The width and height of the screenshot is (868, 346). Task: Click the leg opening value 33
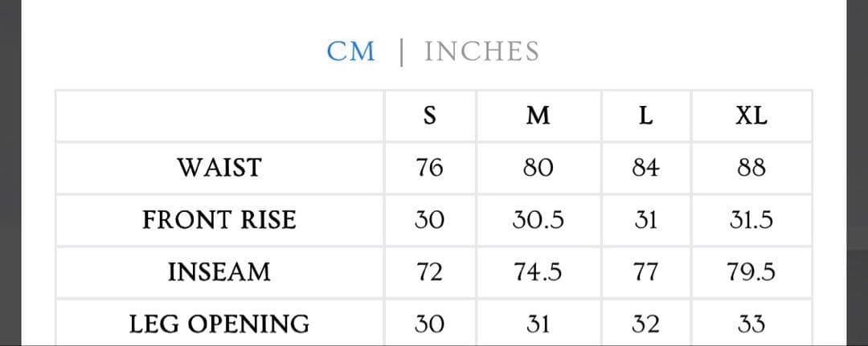(x=751, y=324)
